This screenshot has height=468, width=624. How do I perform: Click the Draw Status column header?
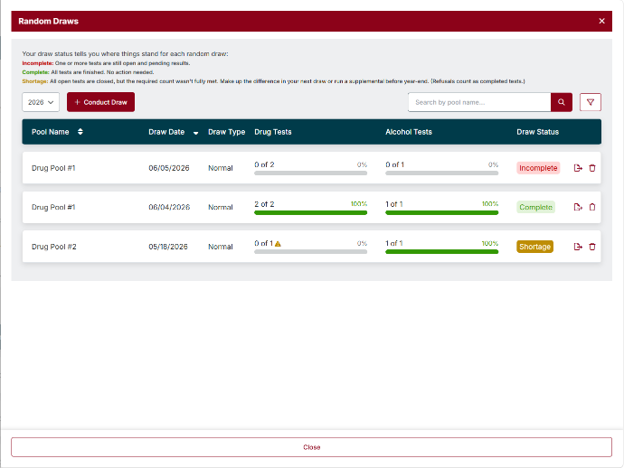[538, 132]
